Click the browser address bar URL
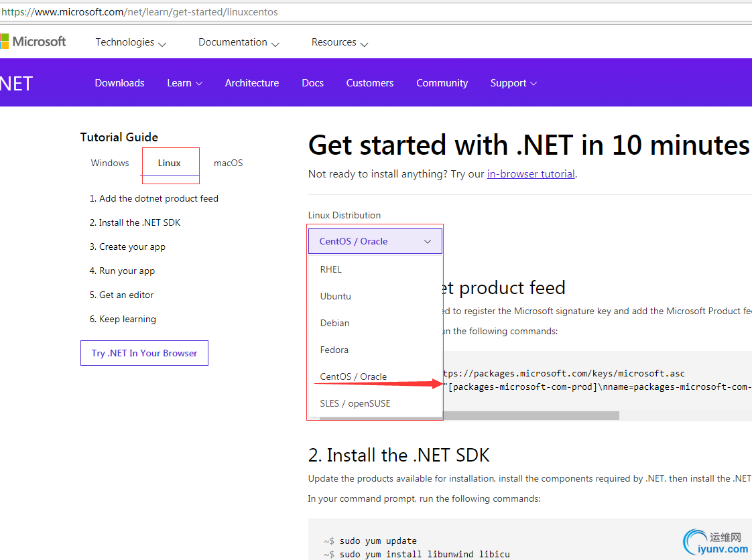The image size is (752, 560). [x=139, y=12]
